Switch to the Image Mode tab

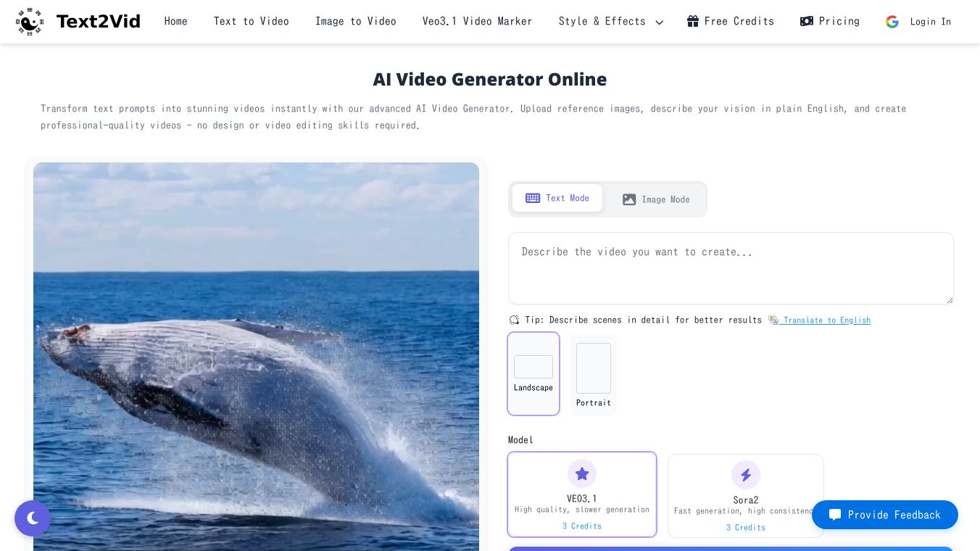[x=656, y=199]
